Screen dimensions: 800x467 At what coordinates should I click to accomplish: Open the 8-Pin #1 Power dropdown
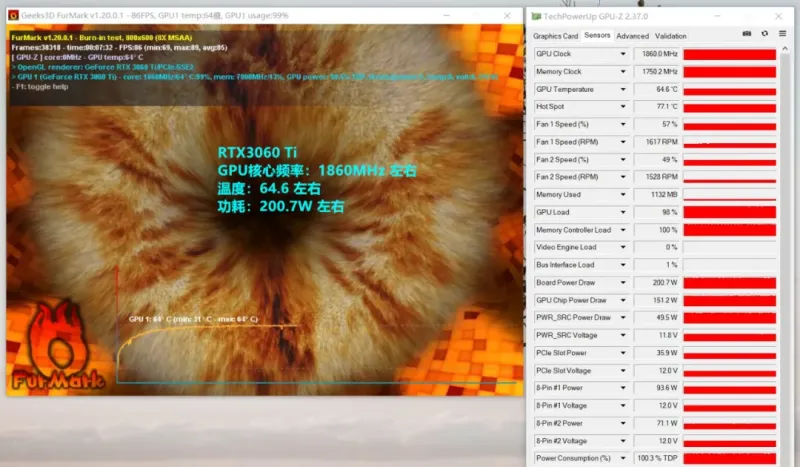click(x=623, y=388)
